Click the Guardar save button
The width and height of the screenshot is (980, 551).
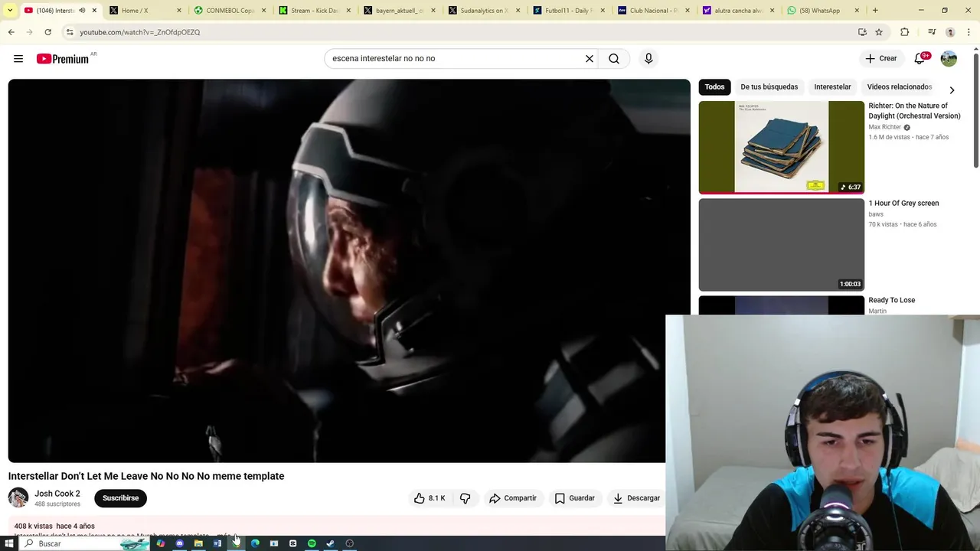pos(574,498)
